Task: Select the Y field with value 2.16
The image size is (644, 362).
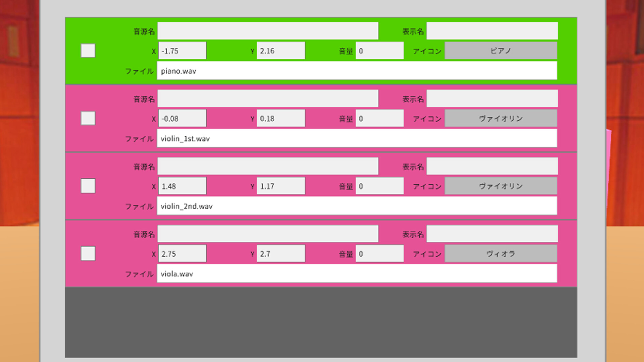Action: click(280, 50)
